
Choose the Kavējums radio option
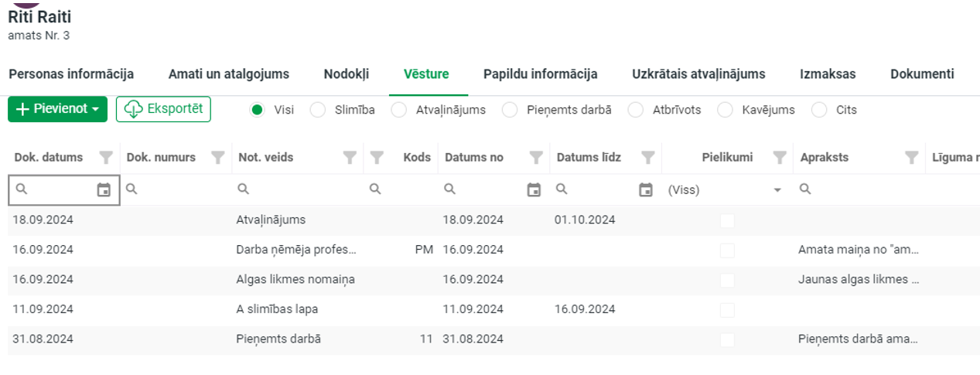point(725,110)
